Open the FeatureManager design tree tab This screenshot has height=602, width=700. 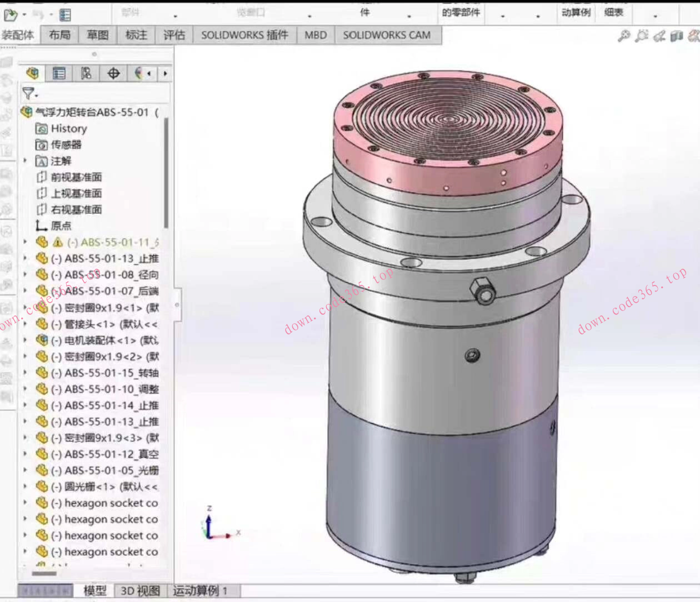coord(32,73)
